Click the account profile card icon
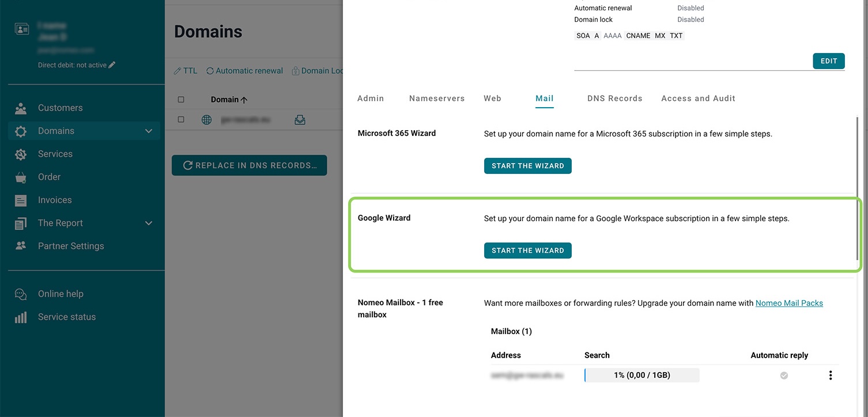The image size is (868, 417). tap(22, 29)
